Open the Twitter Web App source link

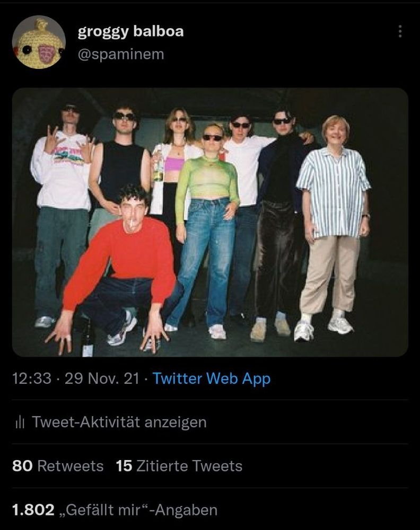211,378
